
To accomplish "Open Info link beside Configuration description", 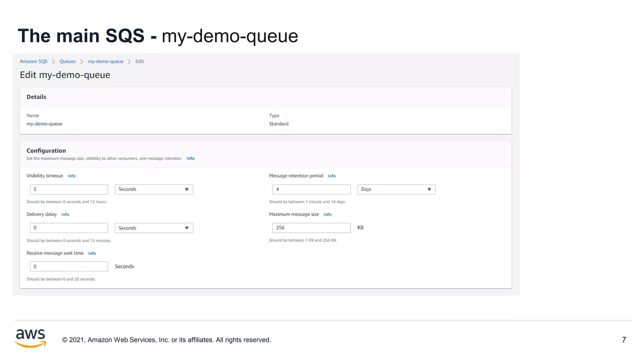I will pyautogui.click(x=190, y=158).
